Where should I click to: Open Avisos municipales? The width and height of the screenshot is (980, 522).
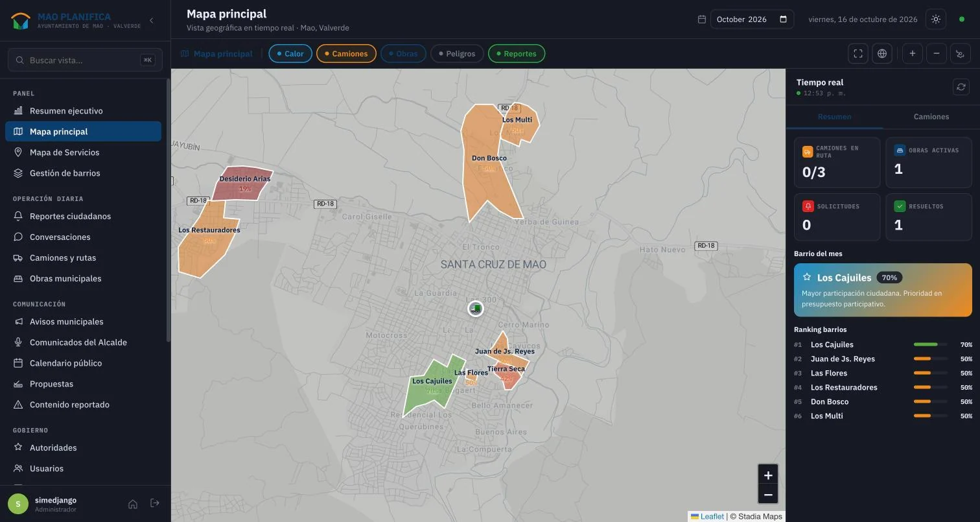[x=83, y=322]
